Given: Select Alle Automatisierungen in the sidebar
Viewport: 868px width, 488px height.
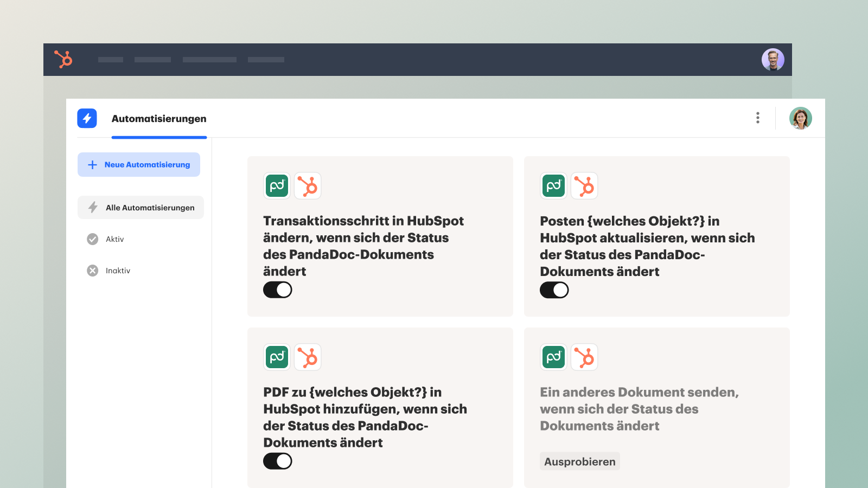Looking at the screenshot, I should [x=141, y=208].
